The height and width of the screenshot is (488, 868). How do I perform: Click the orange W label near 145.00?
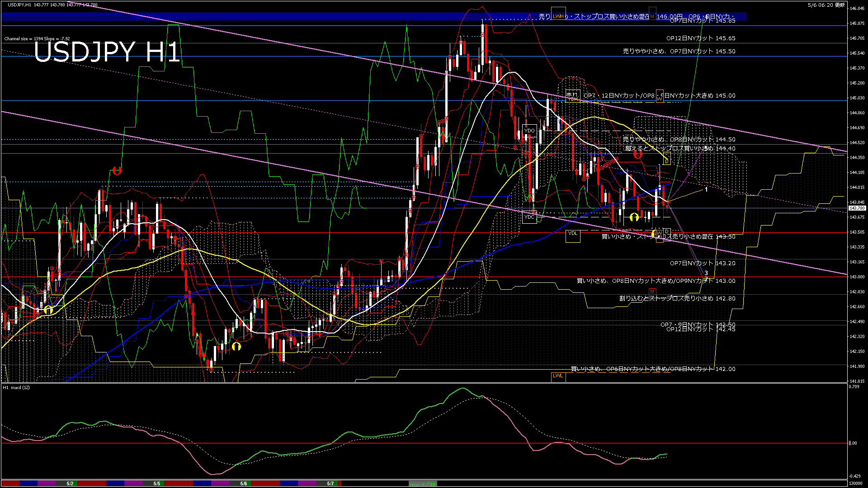(660, 98)
